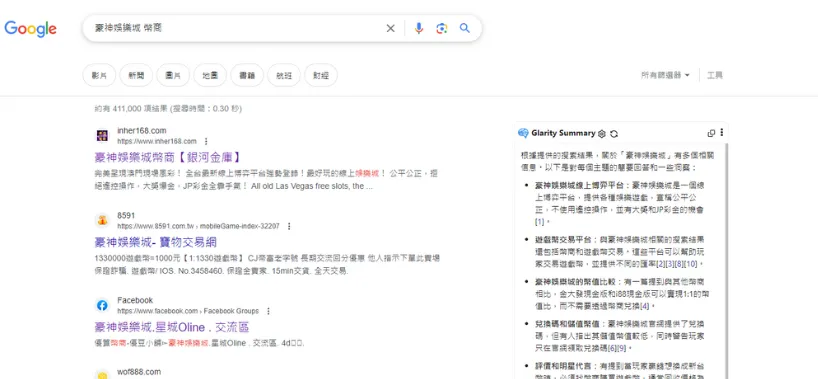The width and height of the screenshot is (818, 379).
Task: Click the 8591 site name text
Action: [126, 216]
